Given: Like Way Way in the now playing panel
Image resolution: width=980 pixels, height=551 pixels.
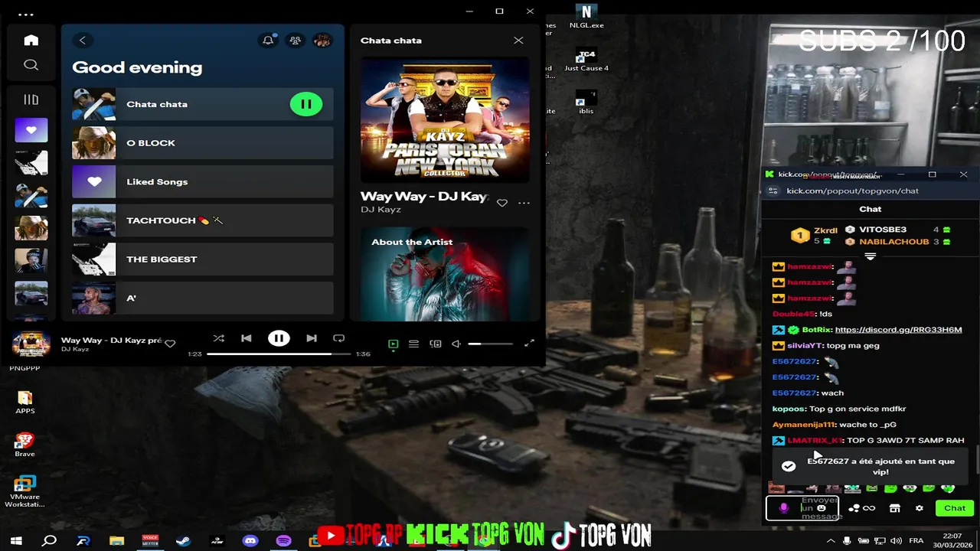Looking at the screenshot, I should pos(502,203).
